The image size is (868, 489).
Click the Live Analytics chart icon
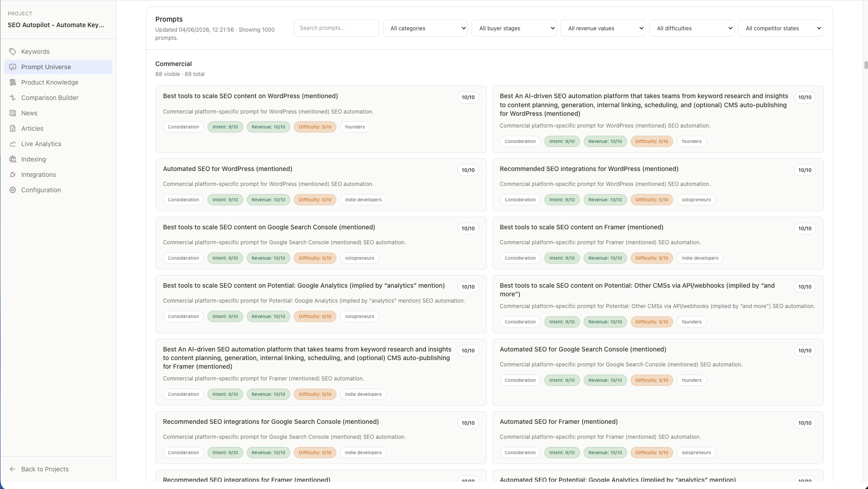(13, 144)
